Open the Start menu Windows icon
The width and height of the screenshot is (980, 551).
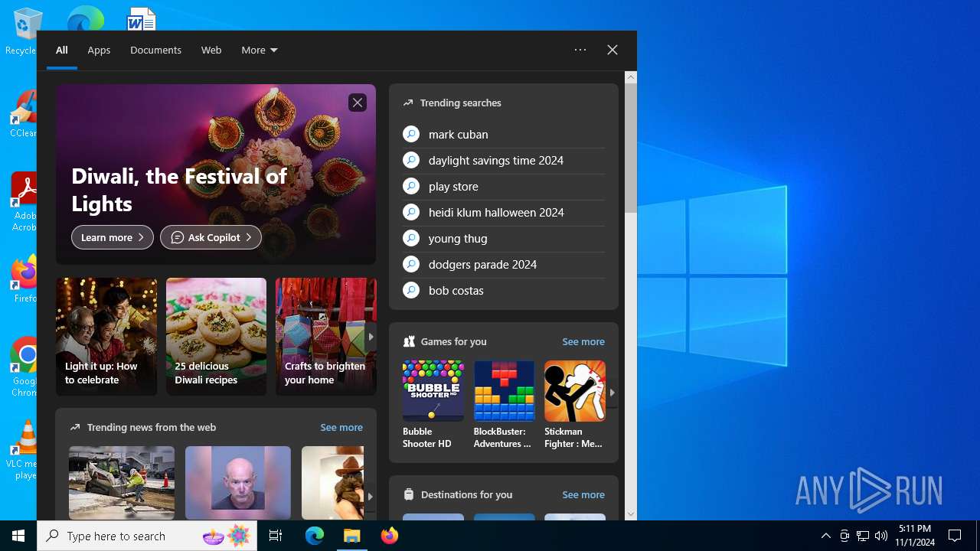point(18,536)
